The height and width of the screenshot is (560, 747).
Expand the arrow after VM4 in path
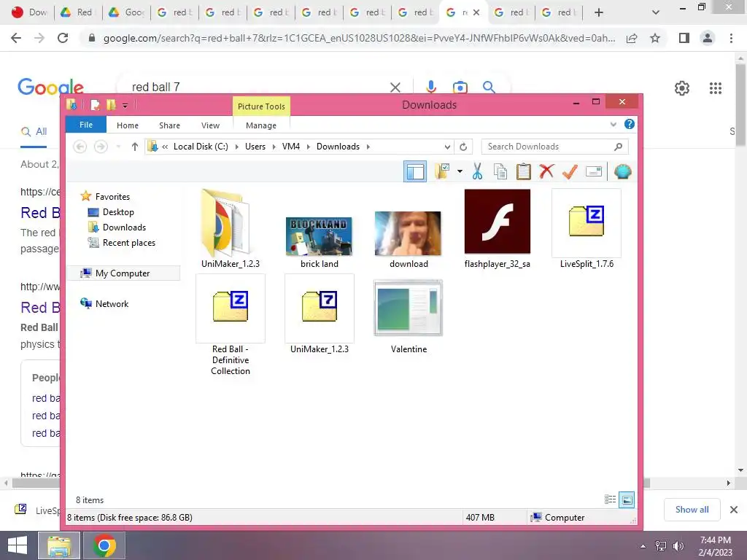click(x=309, y=147)
